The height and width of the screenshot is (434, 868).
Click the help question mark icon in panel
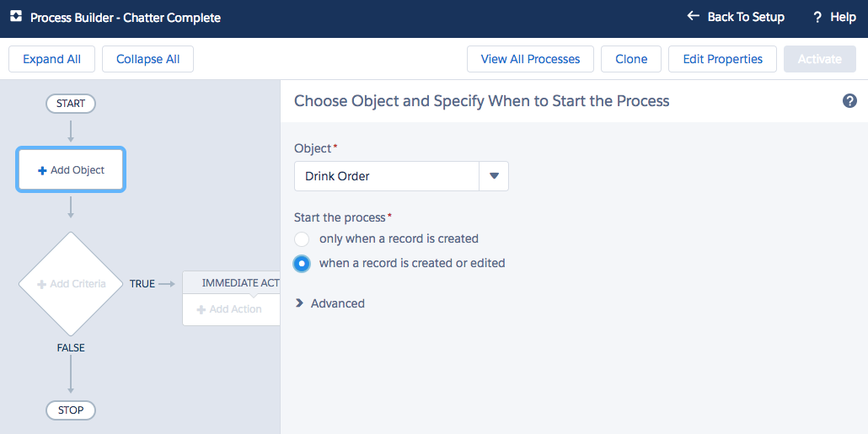point(849,101)
